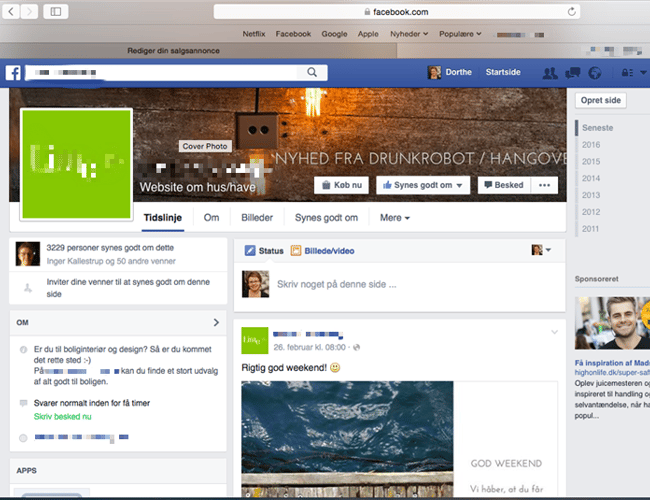This screenshot has width=650, height=500.
Task: Click the Køb nu button
Action: coord(342,185)
